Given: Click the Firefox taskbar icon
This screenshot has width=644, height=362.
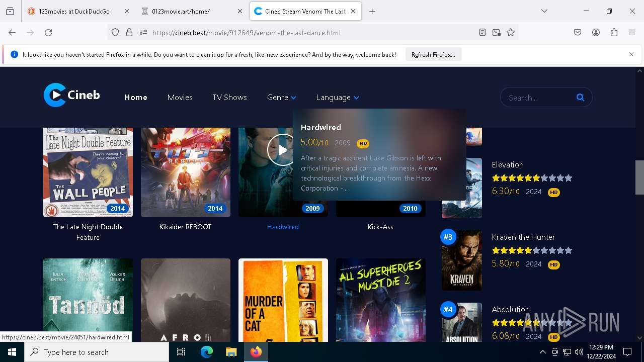Looking at the screenshot, I should tap(256, 352).
